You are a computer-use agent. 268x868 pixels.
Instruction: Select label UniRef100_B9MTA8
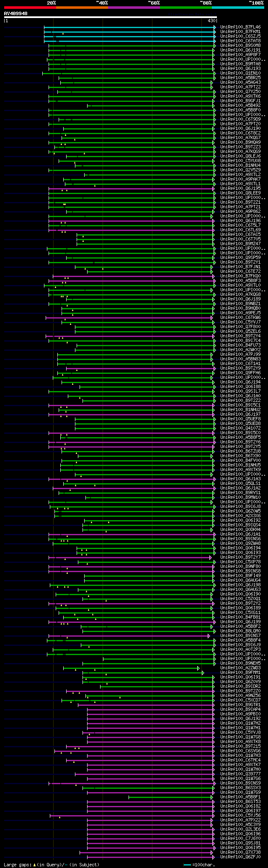point(240,64)
